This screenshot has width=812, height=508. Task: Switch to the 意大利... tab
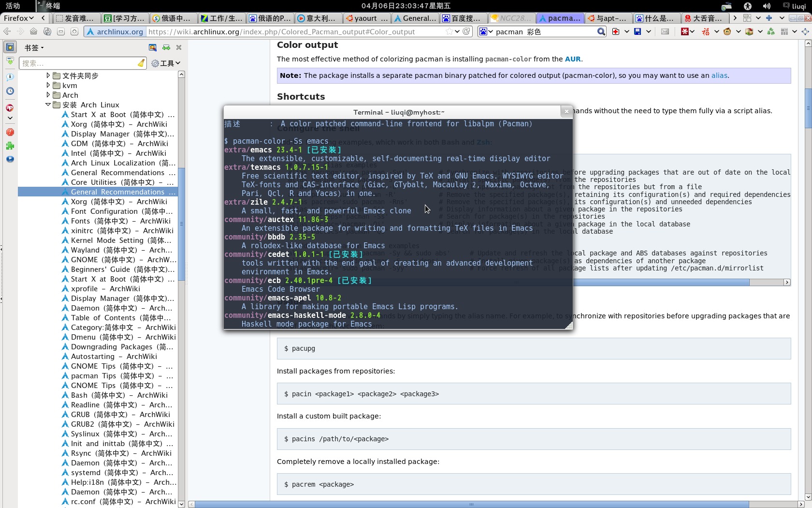[319, 18]
